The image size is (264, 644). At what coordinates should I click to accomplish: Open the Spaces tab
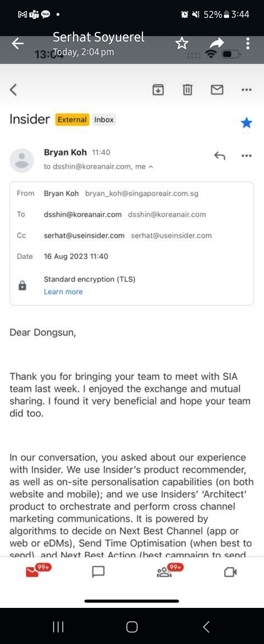[x=164, y=572]
